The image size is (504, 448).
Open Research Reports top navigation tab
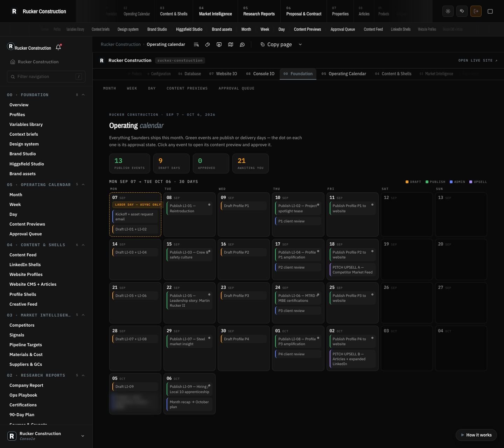tap(259, 11)
